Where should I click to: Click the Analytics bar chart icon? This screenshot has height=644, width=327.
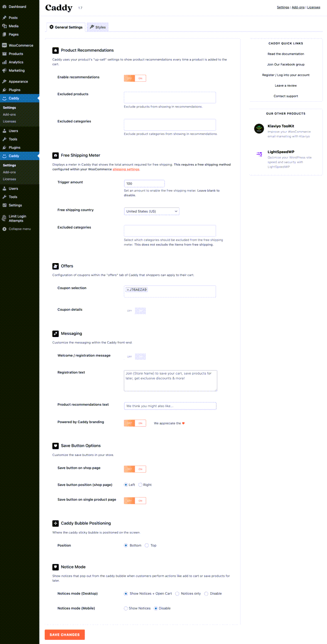coord(4,62)
